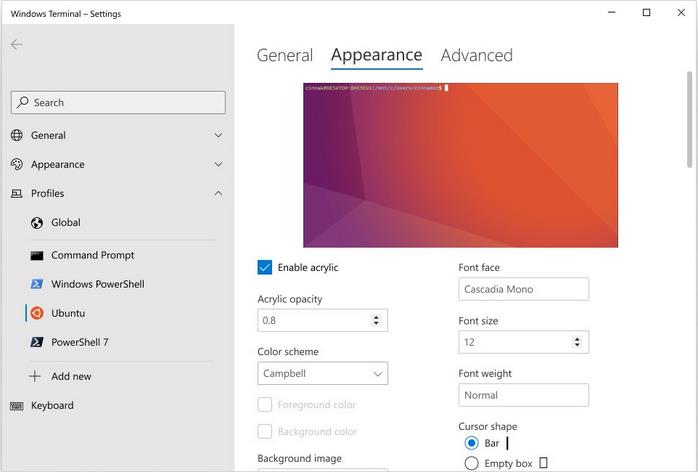The width and height of the screenshot is (698, 472).
Task: Click the Acrylic opacity stepper arrows
Action: pos(376,321)
